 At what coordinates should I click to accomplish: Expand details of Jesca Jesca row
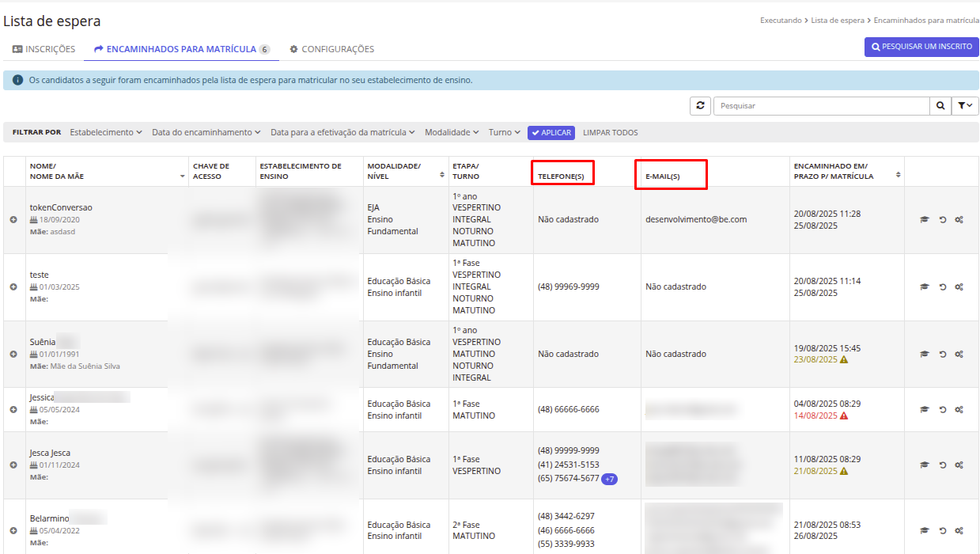(13, 465)
